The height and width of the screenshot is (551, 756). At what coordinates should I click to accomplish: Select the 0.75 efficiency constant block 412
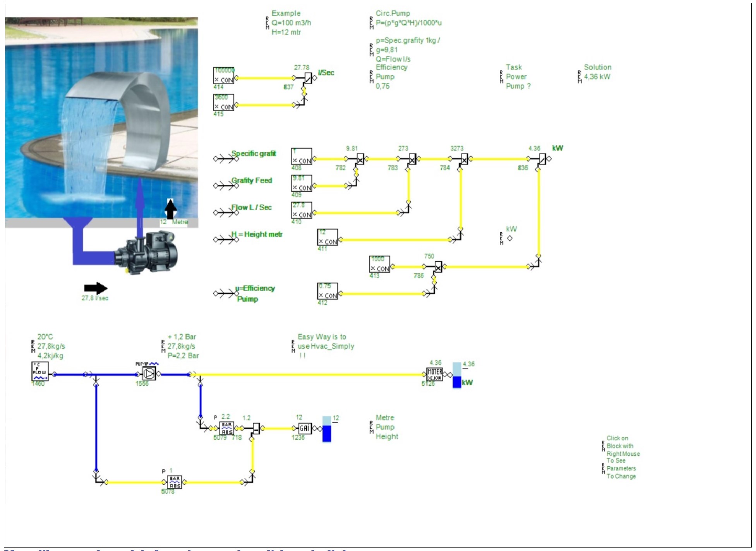coord(327,291)
